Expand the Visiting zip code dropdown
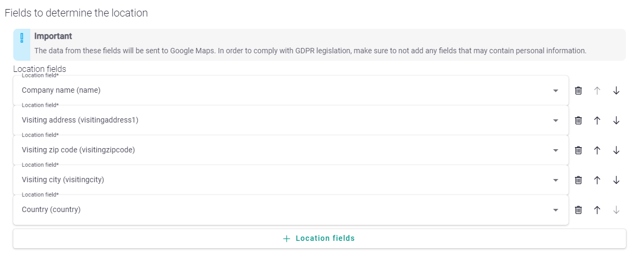 291,150
